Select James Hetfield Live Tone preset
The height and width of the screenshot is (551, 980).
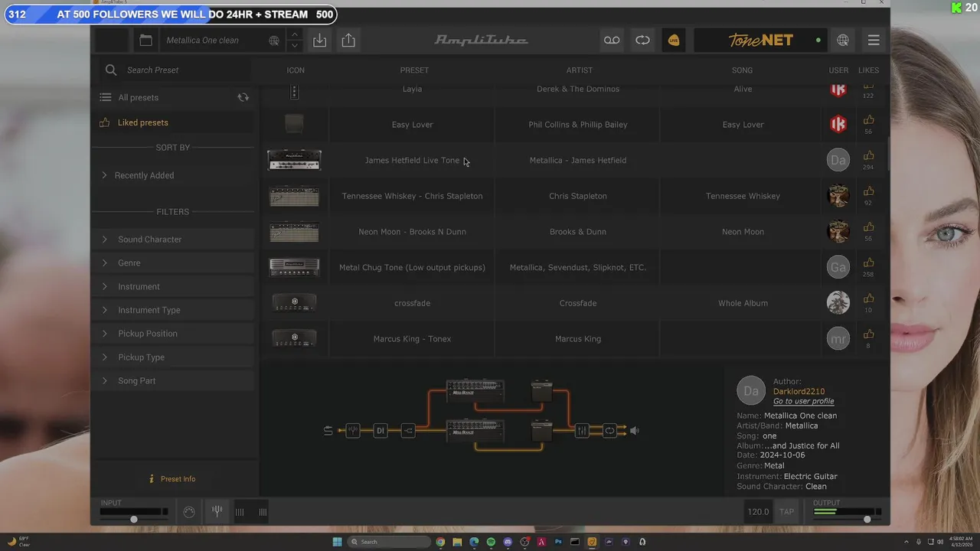point(574,161)
